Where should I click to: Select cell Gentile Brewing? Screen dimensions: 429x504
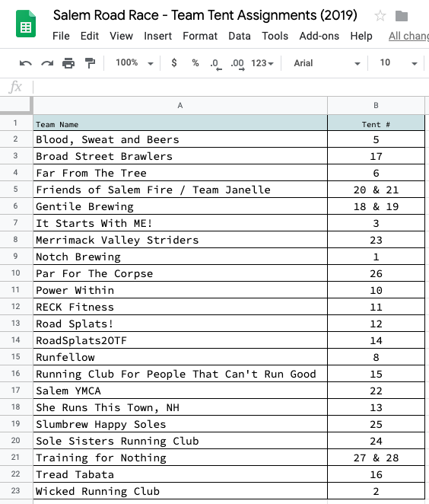click(x=180, y=206)
